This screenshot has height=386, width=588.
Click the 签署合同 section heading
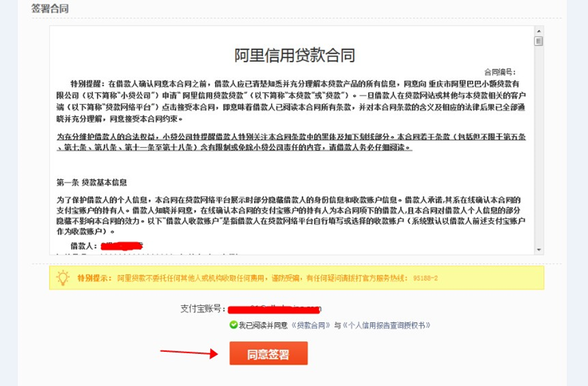coord(50,8)
